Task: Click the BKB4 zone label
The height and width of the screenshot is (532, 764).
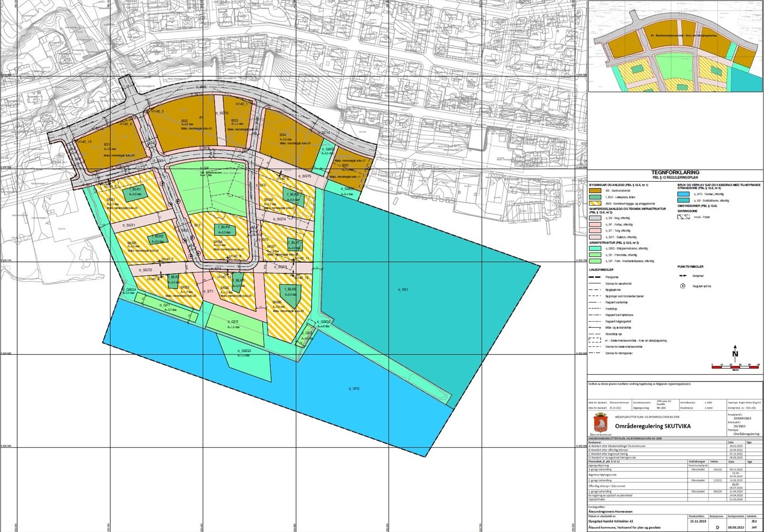Action: pos(219,242)
